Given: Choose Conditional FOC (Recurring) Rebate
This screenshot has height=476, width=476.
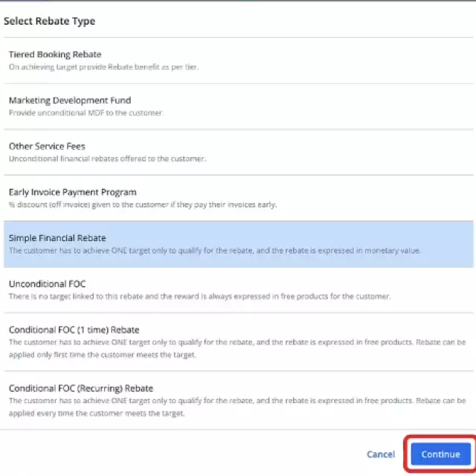Looking at the screenshot, I should tap(80, 388).
